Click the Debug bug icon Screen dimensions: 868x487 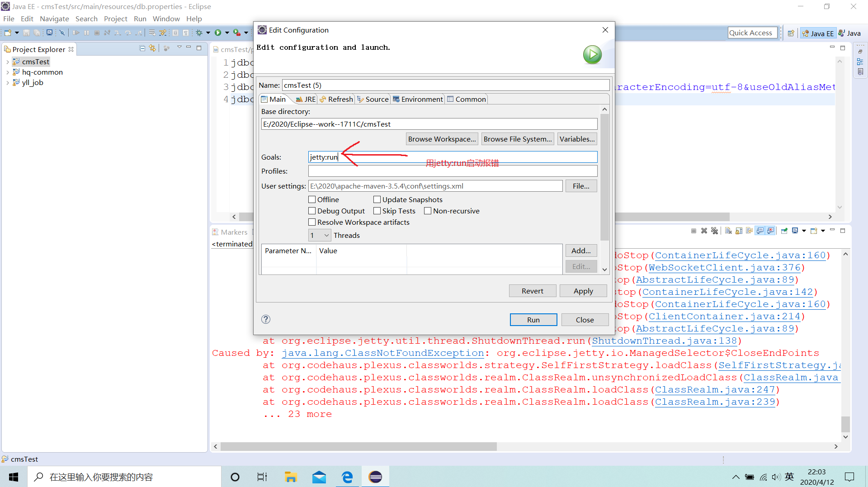[199, 33]
